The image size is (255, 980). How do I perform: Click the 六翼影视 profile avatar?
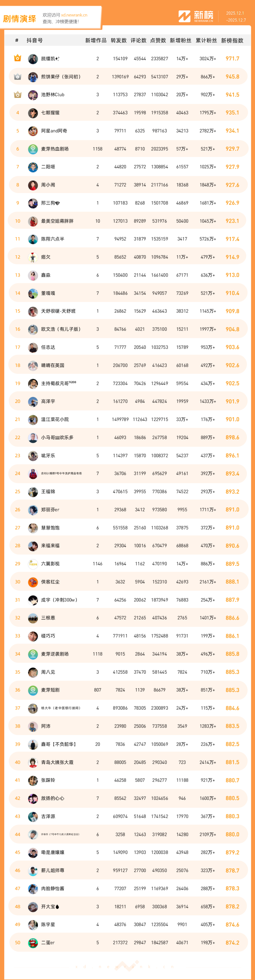click(33, 563)
